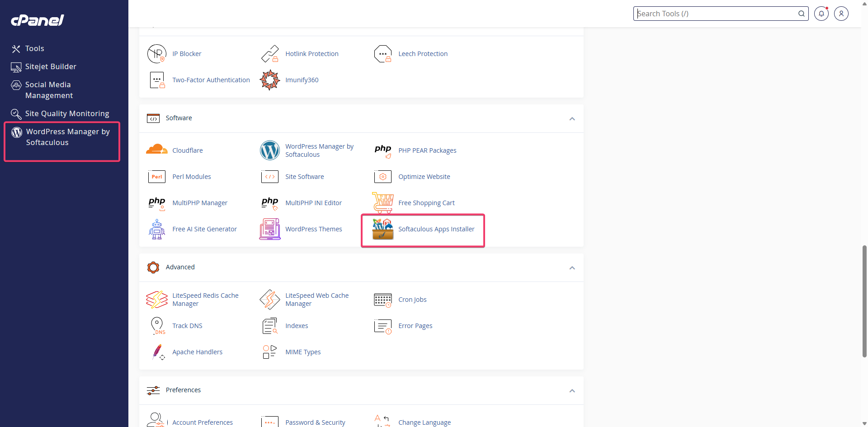The image size is (868, 427).
Task: Open the Cloudflare link
Action: pyautogui.click(x=188, y=150)
